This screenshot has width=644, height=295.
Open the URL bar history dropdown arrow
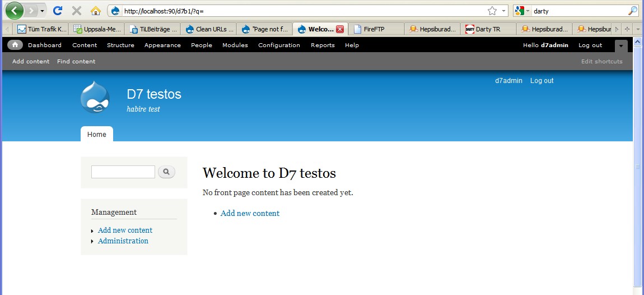coord(503,11)
